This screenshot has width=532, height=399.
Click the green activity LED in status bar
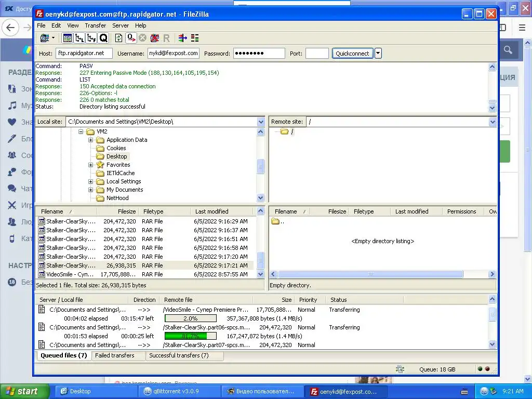click(480, 369)
